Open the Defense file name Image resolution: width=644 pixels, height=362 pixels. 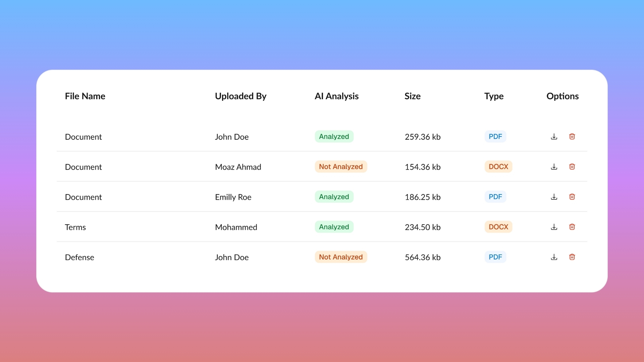coord(79,257)
